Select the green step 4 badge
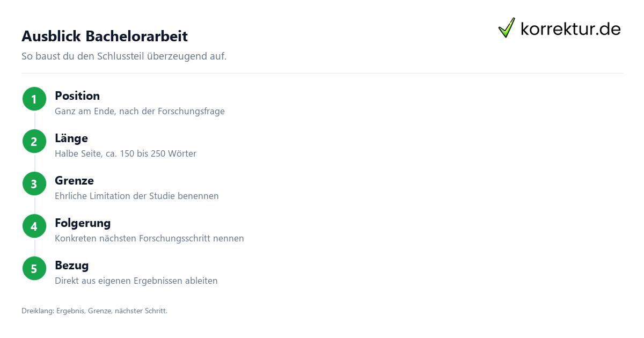 point(34,226)
